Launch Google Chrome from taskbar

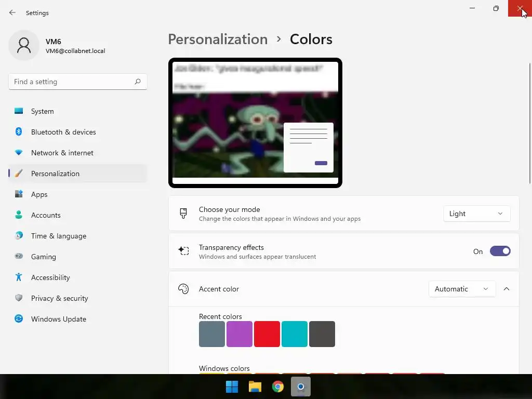click(x=277, y=387)
